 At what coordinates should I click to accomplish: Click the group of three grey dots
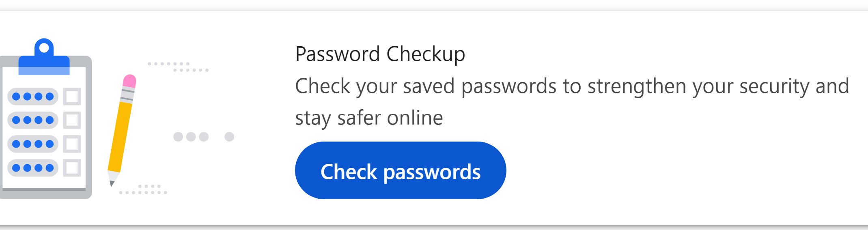[x=191, y=137]
